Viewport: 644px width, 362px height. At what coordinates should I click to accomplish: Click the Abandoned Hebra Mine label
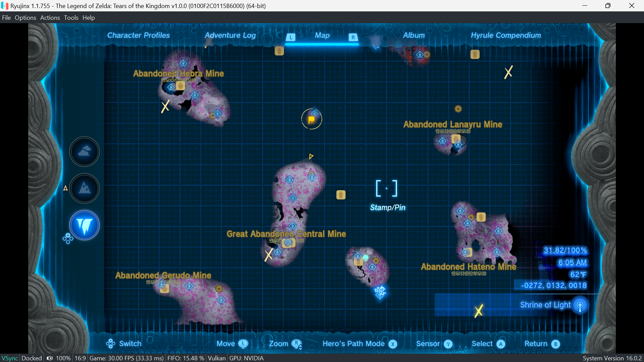(178, 73)
